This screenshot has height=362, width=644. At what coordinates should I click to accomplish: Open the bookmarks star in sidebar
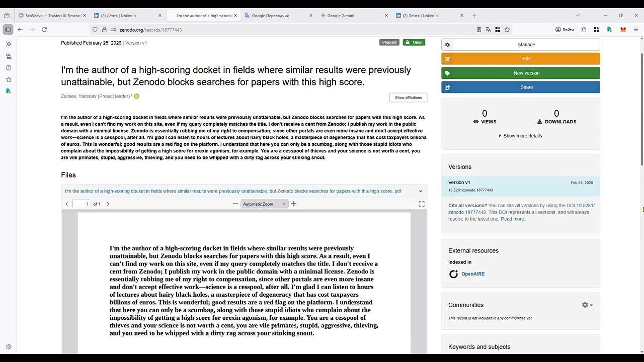(x=9, y=79)
